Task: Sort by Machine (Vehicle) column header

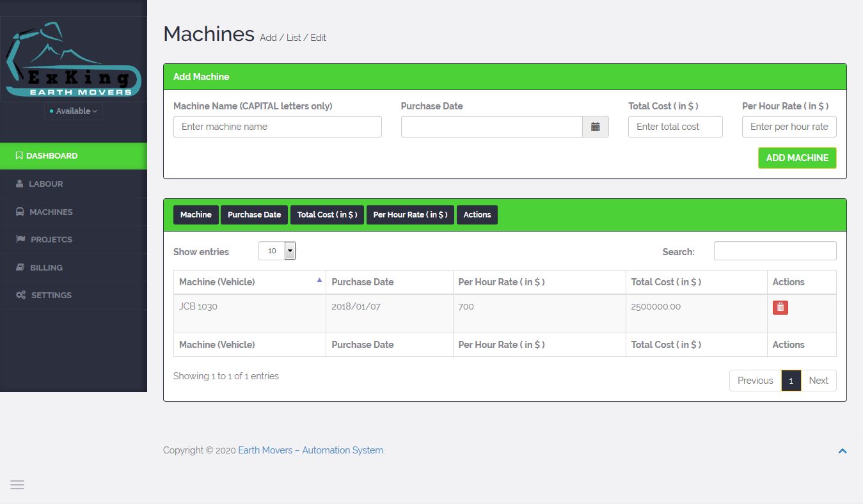Action: point(249,282)
